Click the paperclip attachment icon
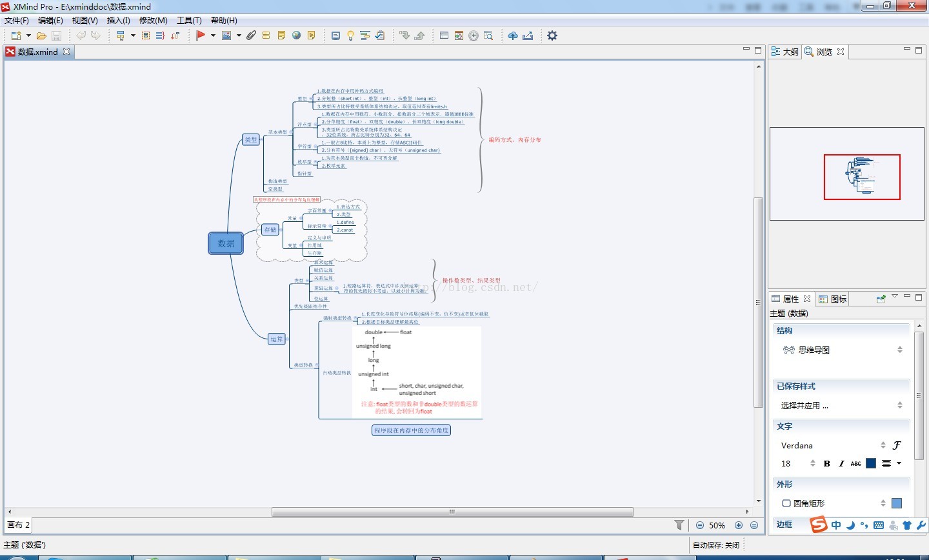Screen dimensions: 929x560 tap(252, 35)
